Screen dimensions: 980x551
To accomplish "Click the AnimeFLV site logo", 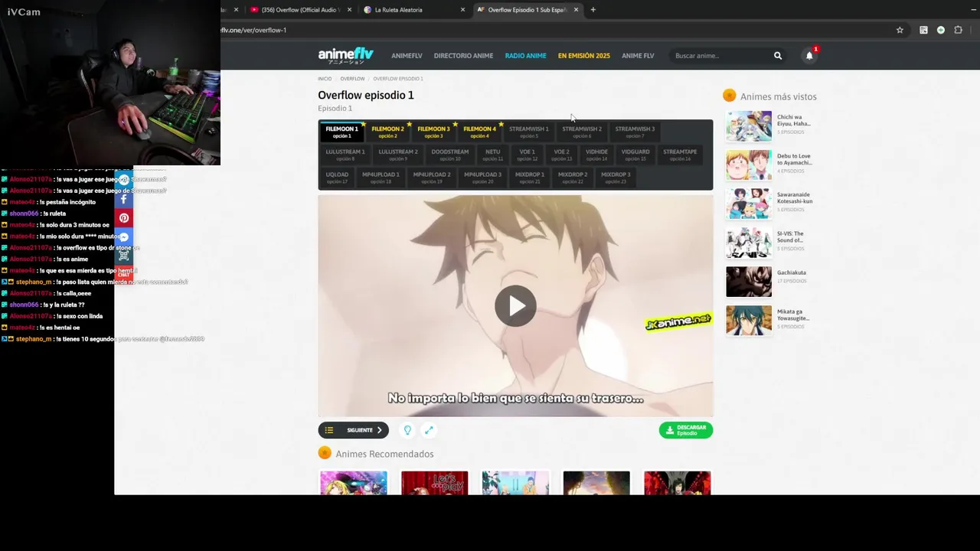I will (x=345, y=55).
